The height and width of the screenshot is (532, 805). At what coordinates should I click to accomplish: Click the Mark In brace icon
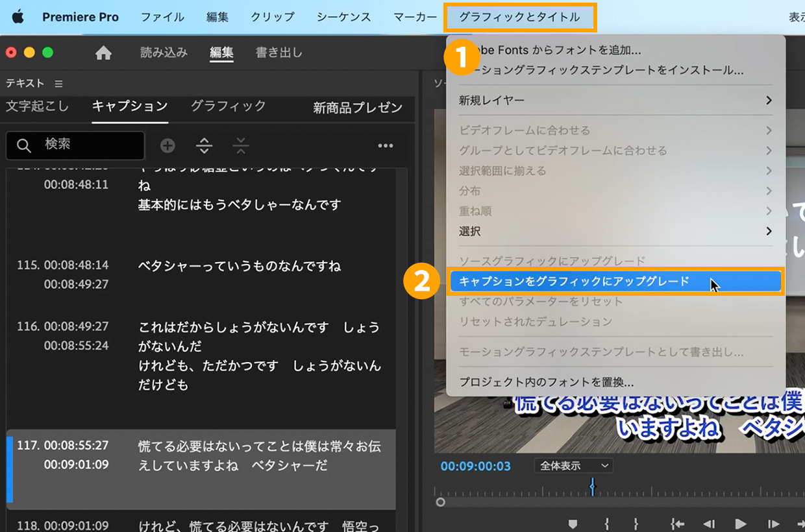click(x=606, y=524)
